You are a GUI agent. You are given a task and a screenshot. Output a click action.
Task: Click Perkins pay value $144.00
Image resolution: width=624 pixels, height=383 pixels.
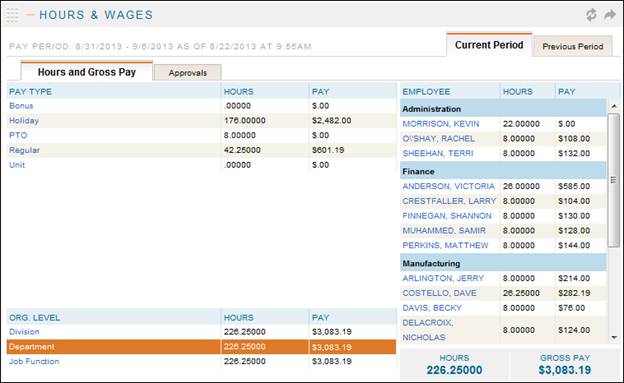click(x=574, y=245)
